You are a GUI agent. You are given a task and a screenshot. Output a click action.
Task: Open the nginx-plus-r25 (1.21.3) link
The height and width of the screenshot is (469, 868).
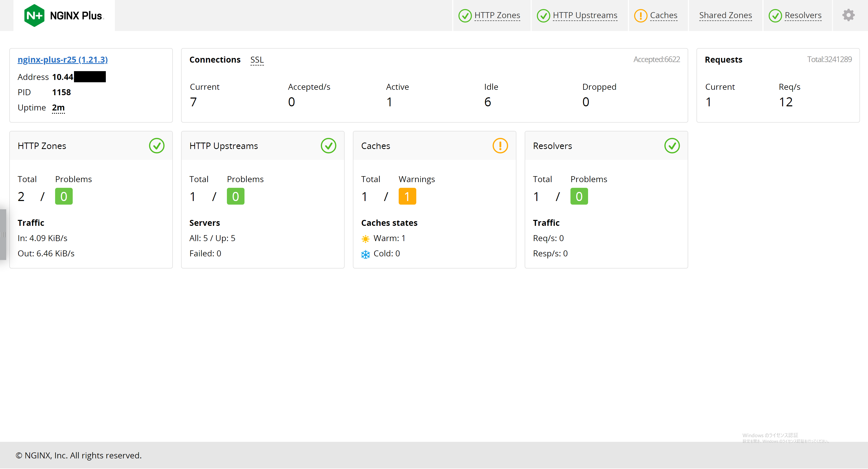(x=63, y=60)
